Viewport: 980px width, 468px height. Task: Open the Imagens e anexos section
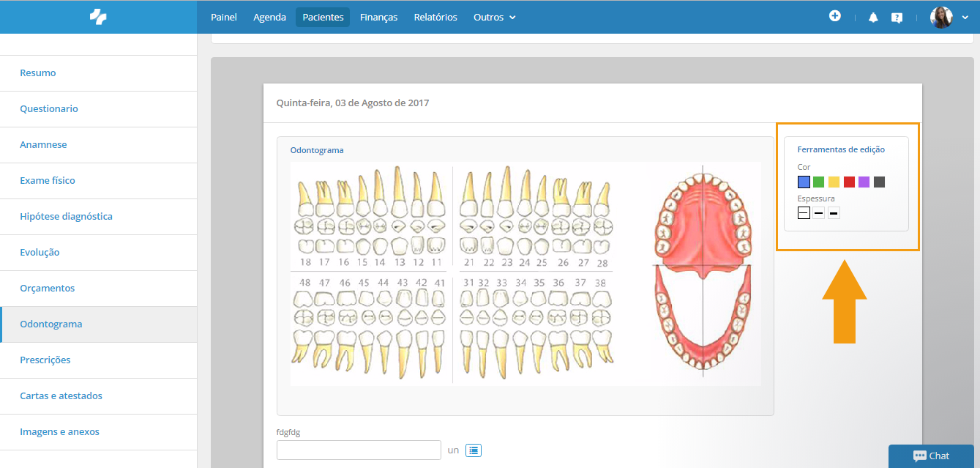click(x=98, y=432)
